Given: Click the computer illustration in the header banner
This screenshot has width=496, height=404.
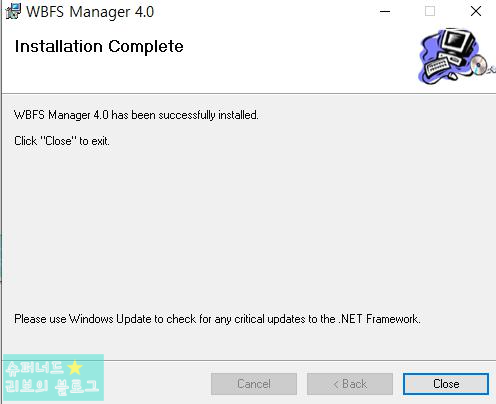Looking at the screenshot, I should (x=456, y=56).
